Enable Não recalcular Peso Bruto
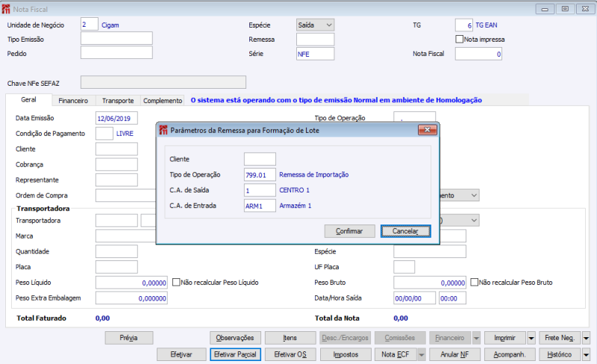This screenshot has height=364, width=597. click(475, 282)
